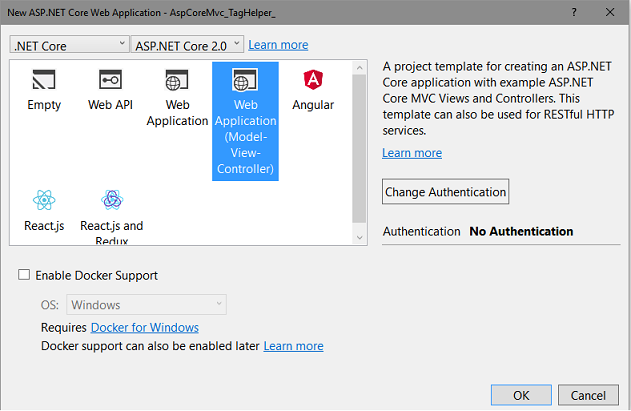Screen dimensions: 631x411
Task: Select the Empty project template icon
Action: (x=44, y=79)
